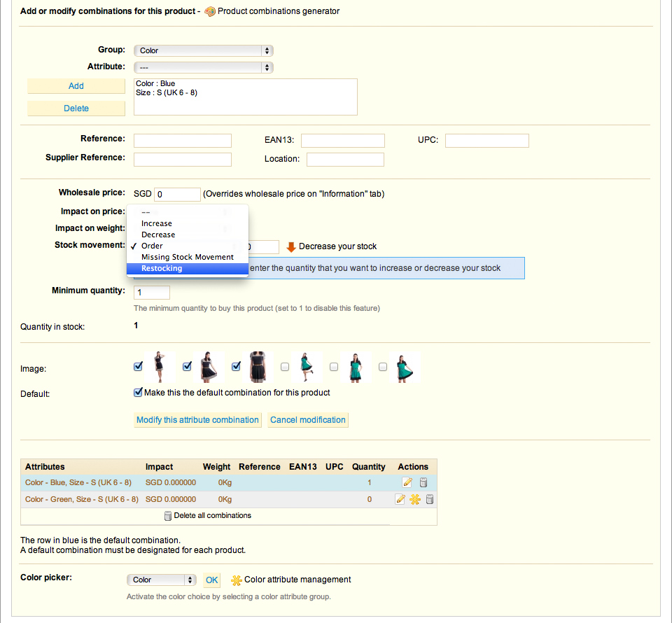672x623 pixels.
Task: Click the Weight column header
Action: pos(216,467)
